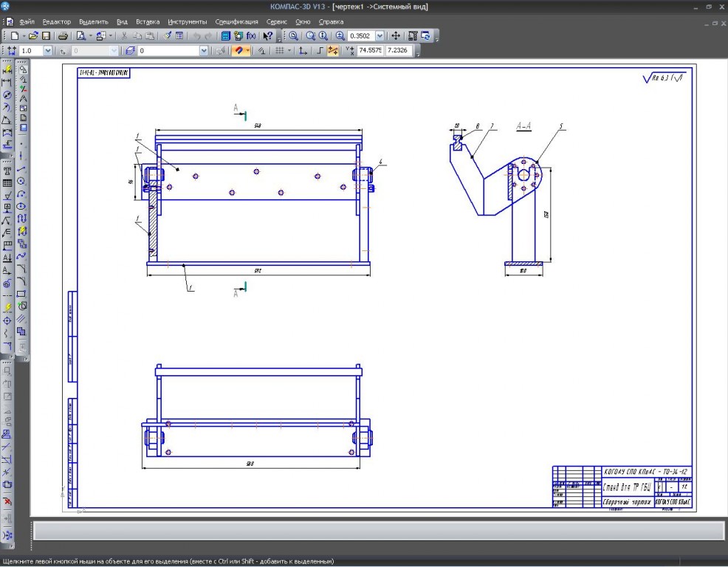Click the zoom value field 0.3502
728x567 pixels.
pos(361,35)
